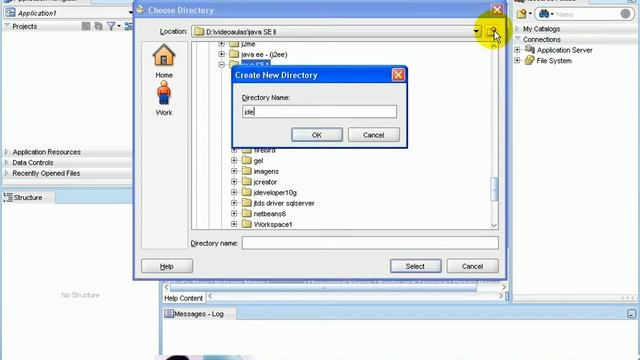Select the Help Content tab

pos(183,298)
